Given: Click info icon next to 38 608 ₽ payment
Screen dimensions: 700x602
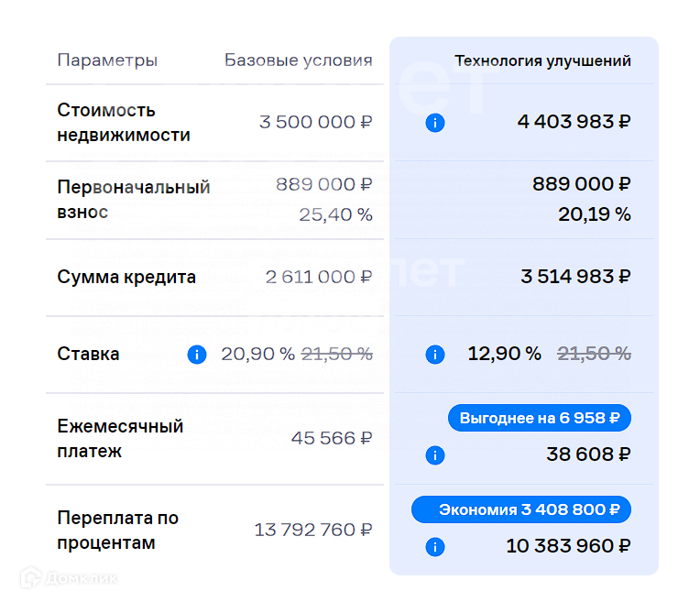Looking at the screenshot, I should tap(435, 454).
